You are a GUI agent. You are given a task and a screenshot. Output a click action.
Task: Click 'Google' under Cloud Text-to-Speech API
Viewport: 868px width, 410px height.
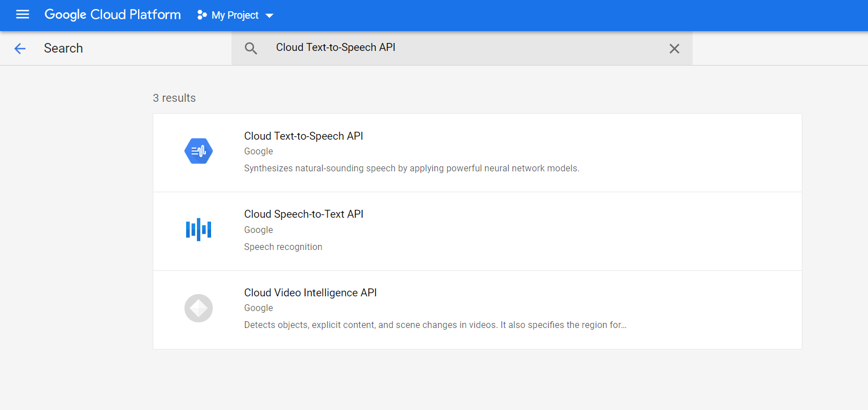point(259,152)
